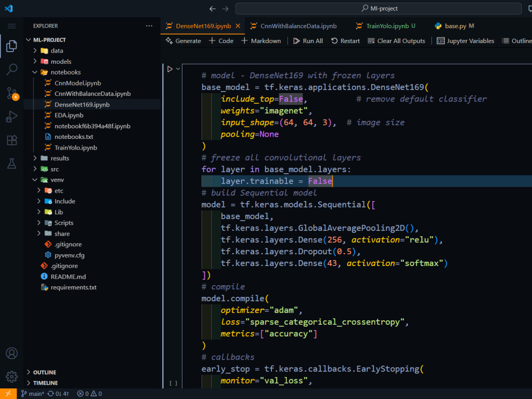532x399 pixels.
Task: Open run cell options dropdown chevron
Action: 178,69
